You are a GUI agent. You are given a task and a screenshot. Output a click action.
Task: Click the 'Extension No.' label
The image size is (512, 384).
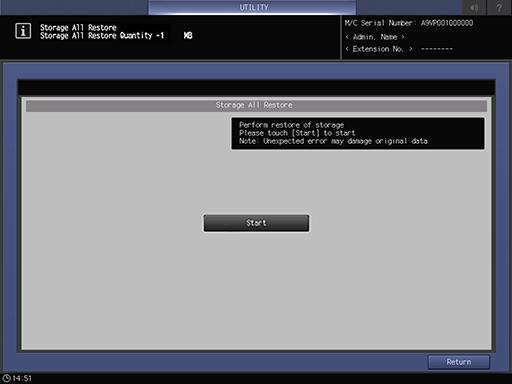(379, 49)
